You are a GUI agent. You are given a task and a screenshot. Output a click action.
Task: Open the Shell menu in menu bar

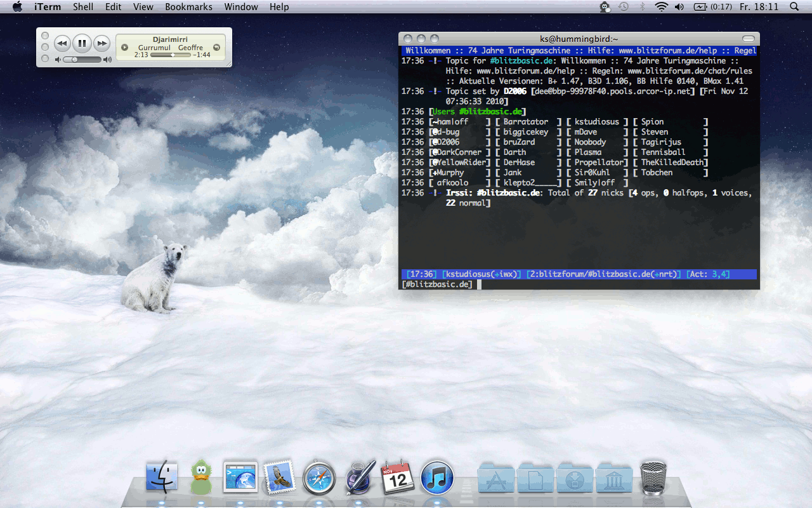83,7
